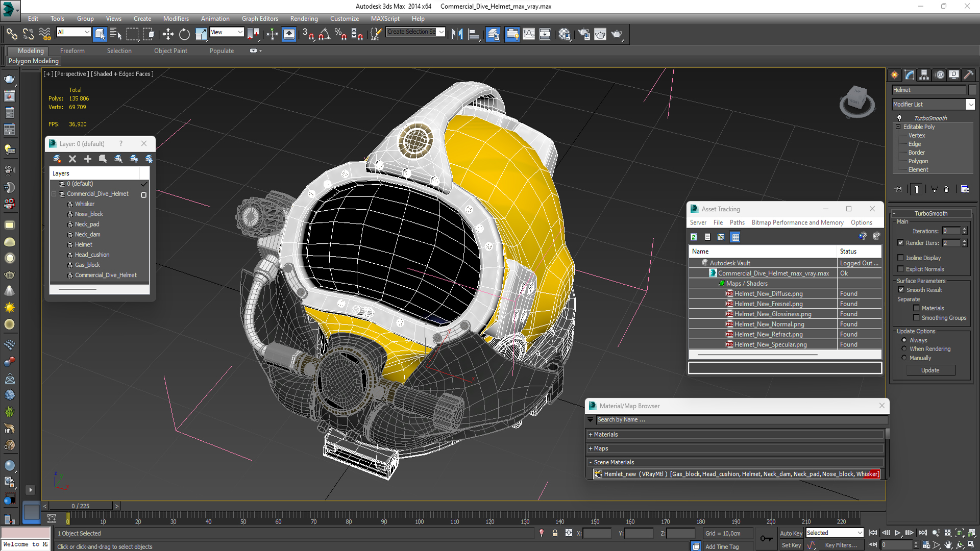Screen dimensions: 980x551
Task: Uncheck the Smooth Result checkbox
Action: 901,290
